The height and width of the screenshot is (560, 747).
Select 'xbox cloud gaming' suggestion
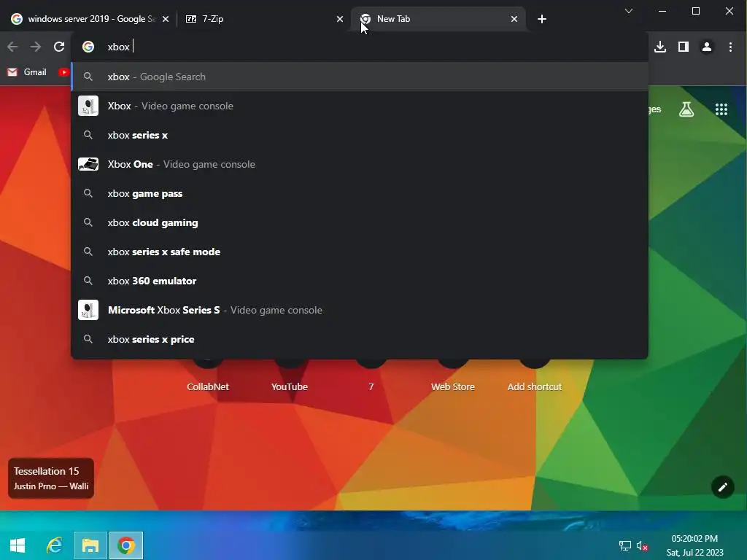click(x=360, y=222)
